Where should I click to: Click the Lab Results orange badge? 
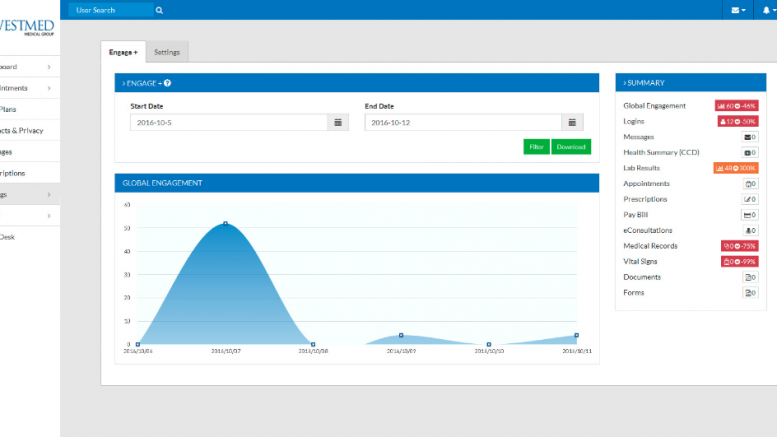(x=736, y=168)
